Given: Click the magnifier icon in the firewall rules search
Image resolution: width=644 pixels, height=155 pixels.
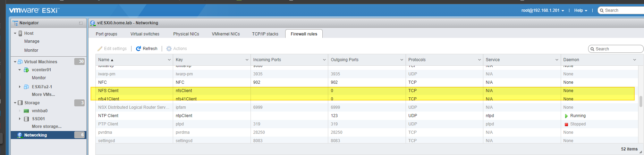Looking at the screenshot, I should [x=592, y=49].
